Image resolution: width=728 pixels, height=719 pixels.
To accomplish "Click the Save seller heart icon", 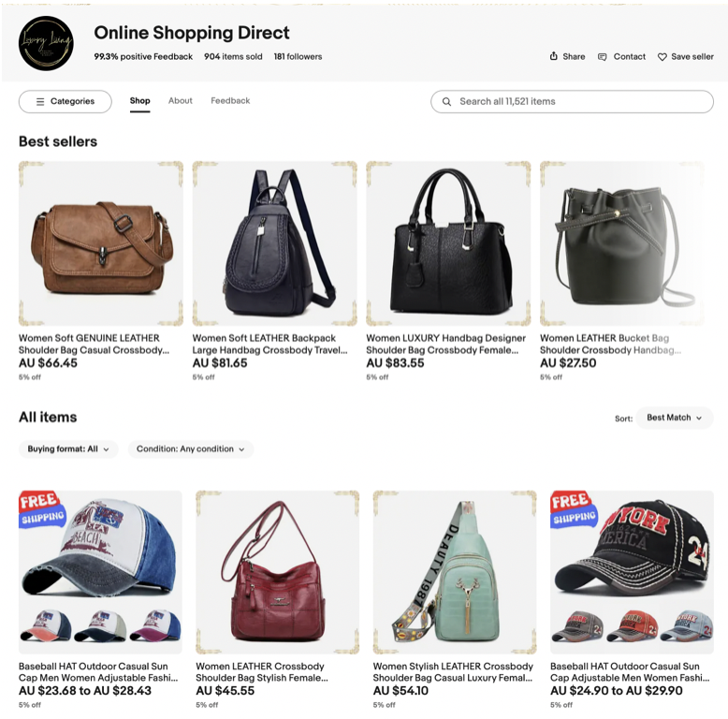I will [662, 57].
